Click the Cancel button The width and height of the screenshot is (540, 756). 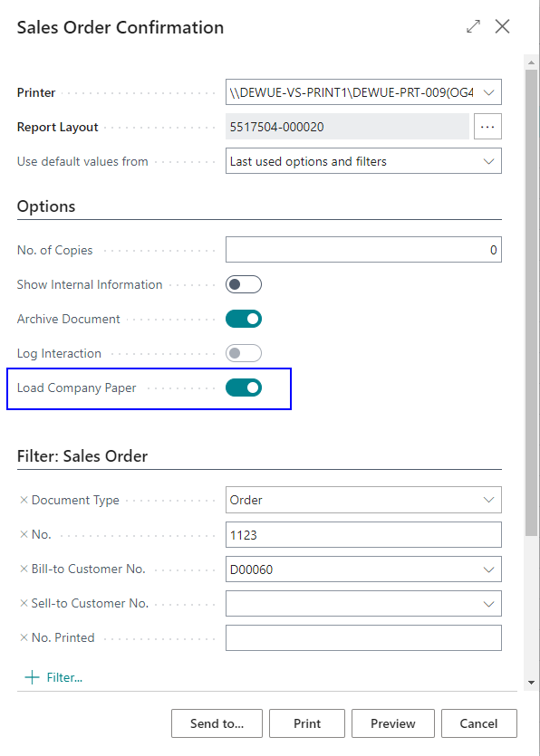point(478,723)
